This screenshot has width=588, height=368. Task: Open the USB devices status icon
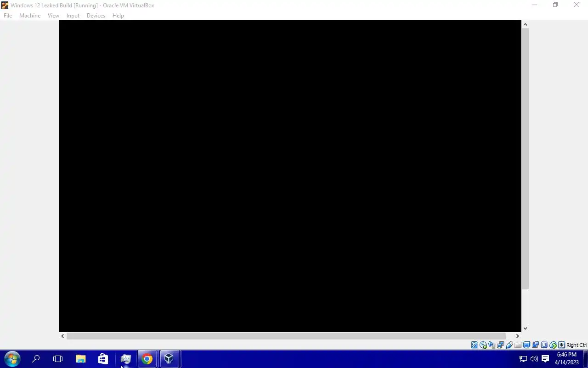(x=509, y=345)
